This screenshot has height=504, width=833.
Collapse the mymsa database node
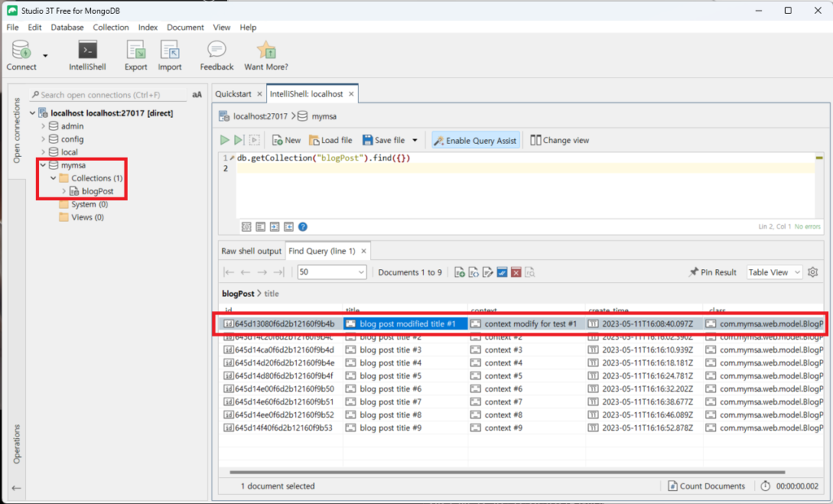(43, 165)
